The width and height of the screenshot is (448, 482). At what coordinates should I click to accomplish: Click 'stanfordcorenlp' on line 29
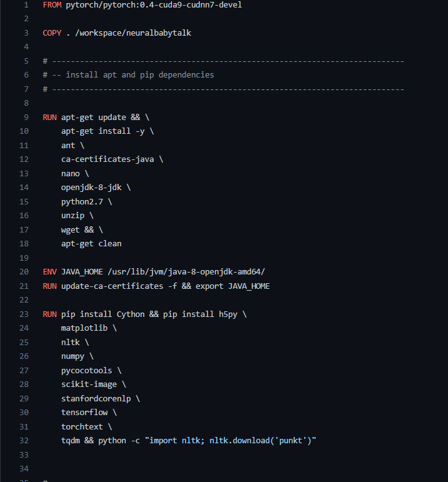pos(96,399)
